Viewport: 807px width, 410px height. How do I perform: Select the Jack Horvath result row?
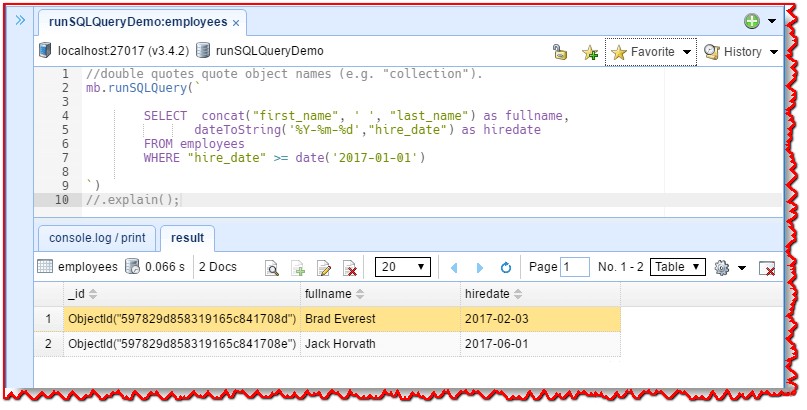[340, 344]
